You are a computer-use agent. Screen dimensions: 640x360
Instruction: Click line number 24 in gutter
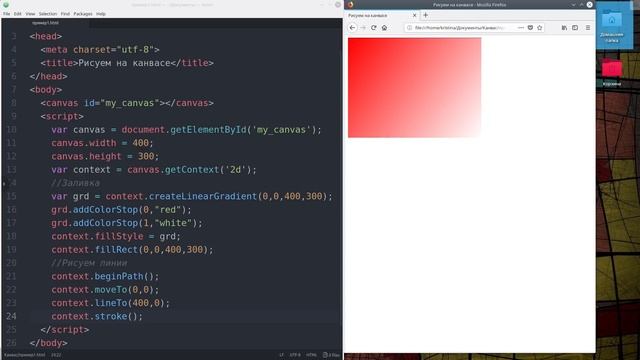[x=11, y=316]
